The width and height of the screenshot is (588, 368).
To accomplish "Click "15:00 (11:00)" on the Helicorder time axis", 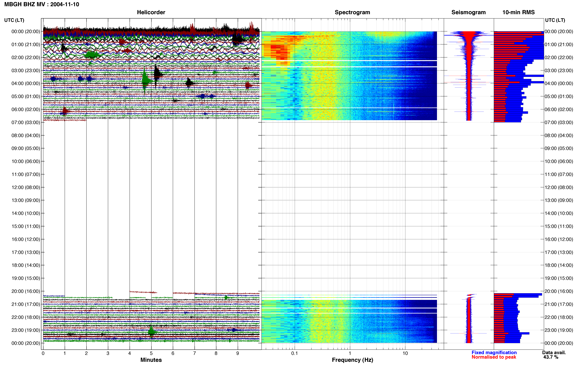I will click(26, 226).
